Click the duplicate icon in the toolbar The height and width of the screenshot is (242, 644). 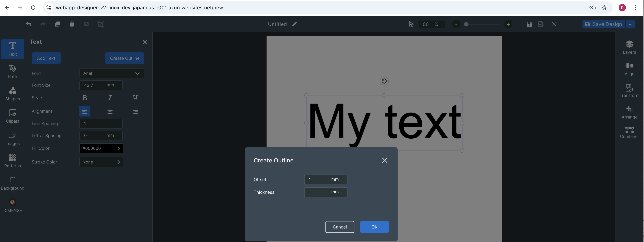pos(57,24)
